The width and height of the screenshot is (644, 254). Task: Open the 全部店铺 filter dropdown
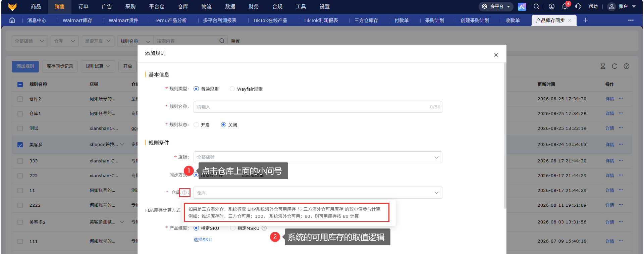pos(30,41)
